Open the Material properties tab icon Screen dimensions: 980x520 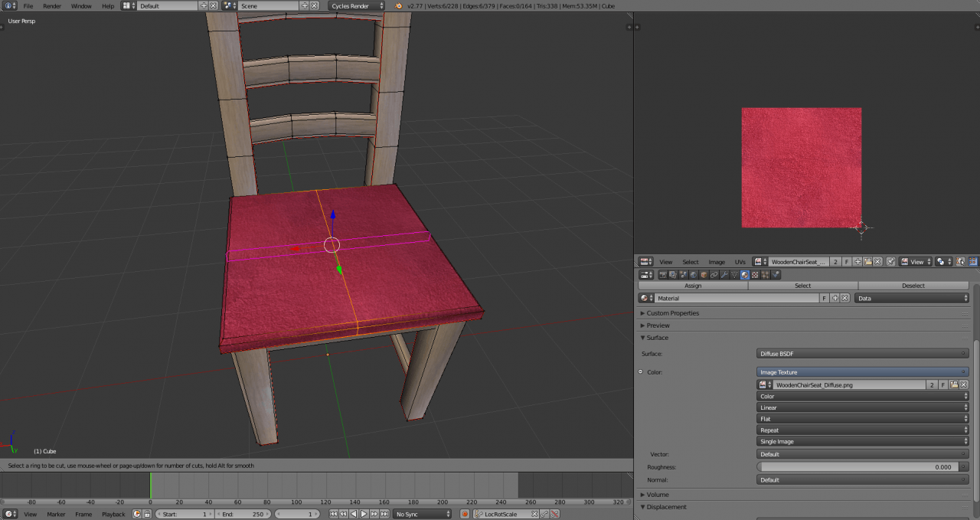click(x=745, y=274)
